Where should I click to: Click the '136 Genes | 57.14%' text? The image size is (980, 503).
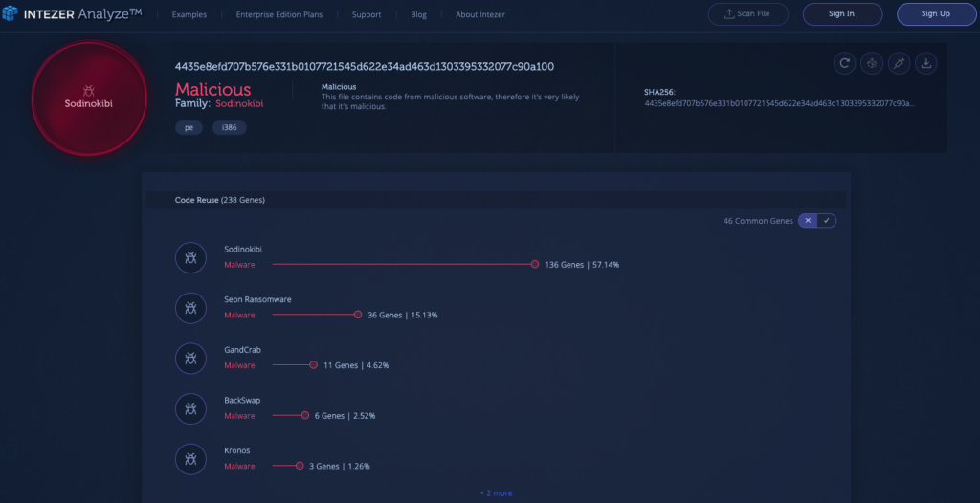[582, 264]
